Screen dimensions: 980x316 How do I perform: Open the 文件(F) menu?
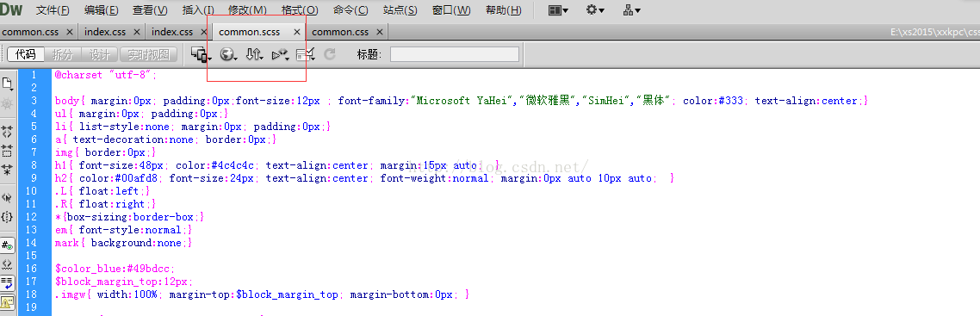pyautogui.click(x=53, y=10)
